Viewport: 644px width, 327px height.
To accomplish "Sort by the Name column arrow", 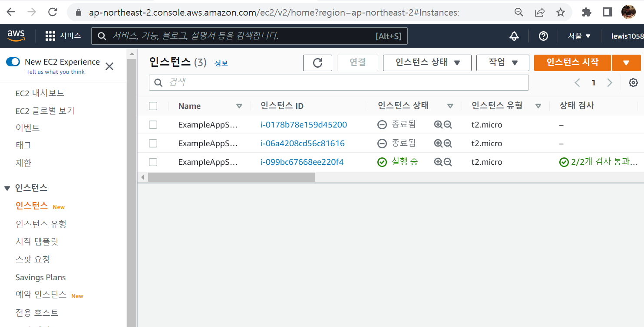I will coord(239,106).
